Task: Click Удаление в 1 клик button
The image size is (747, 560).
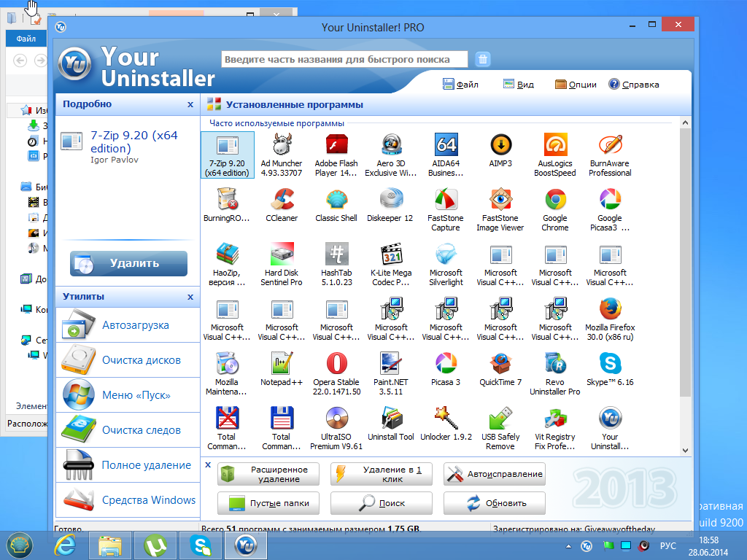Action: coord(382,474)
